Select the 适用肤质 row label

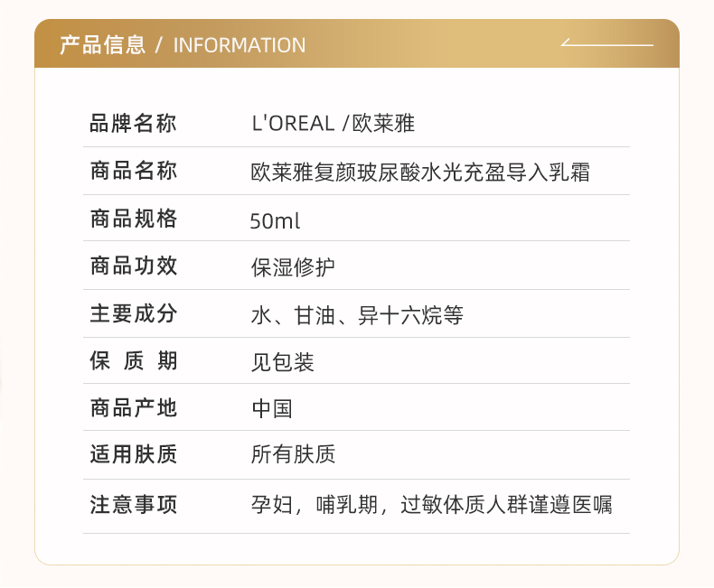pos(133,454)
